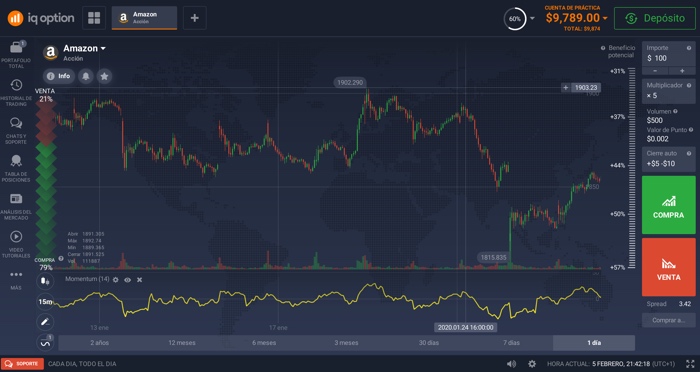
Task: Open Cierre auto +$5 -$10 settings
Action: pos(668,159)
